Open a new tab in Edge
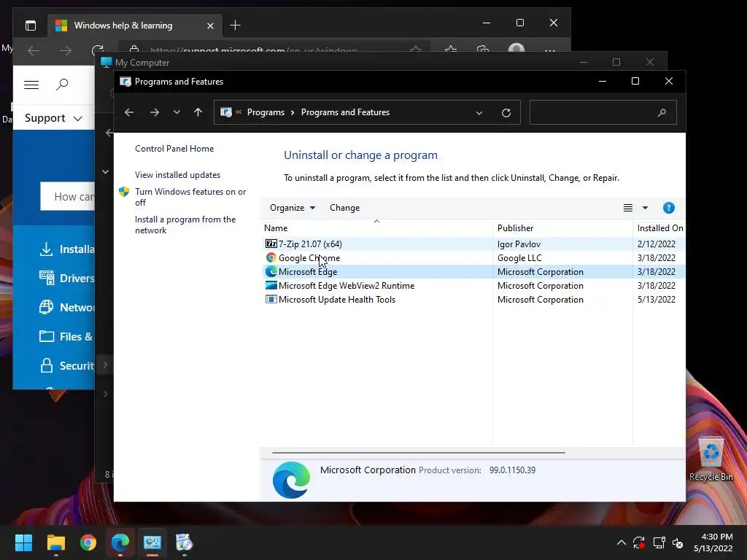This screenshot has height=560, width=747. pyautogui.click(x=236, y=26)
